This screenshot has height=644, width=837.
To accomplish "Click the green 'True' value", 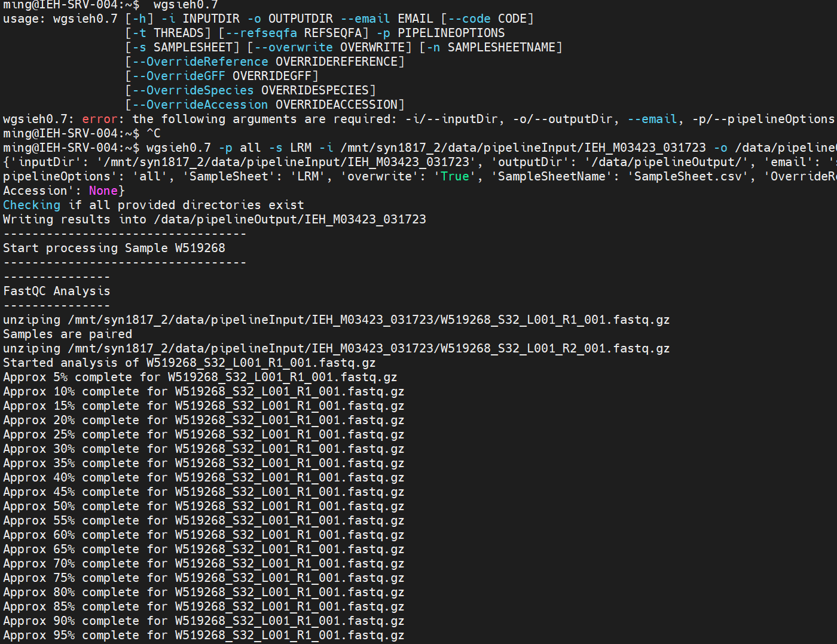I will pos(455,176).
